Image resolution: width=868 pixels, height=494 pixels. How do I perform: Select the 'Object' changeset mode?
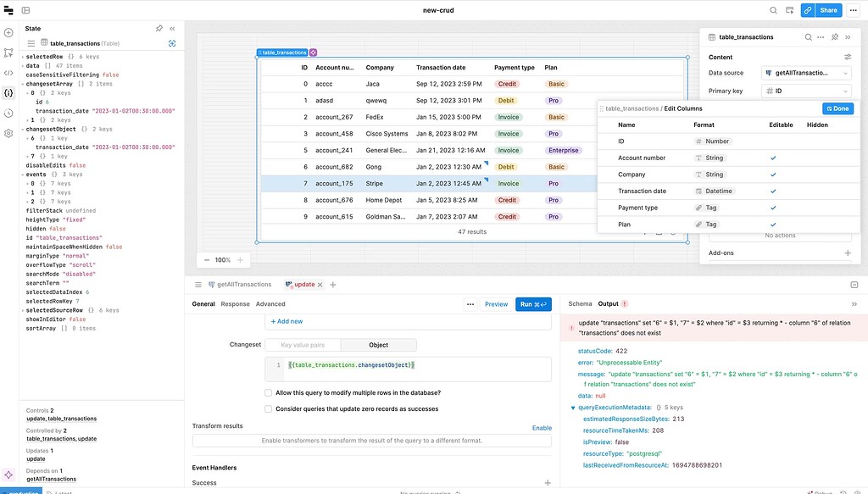click(x=379, y=345)
